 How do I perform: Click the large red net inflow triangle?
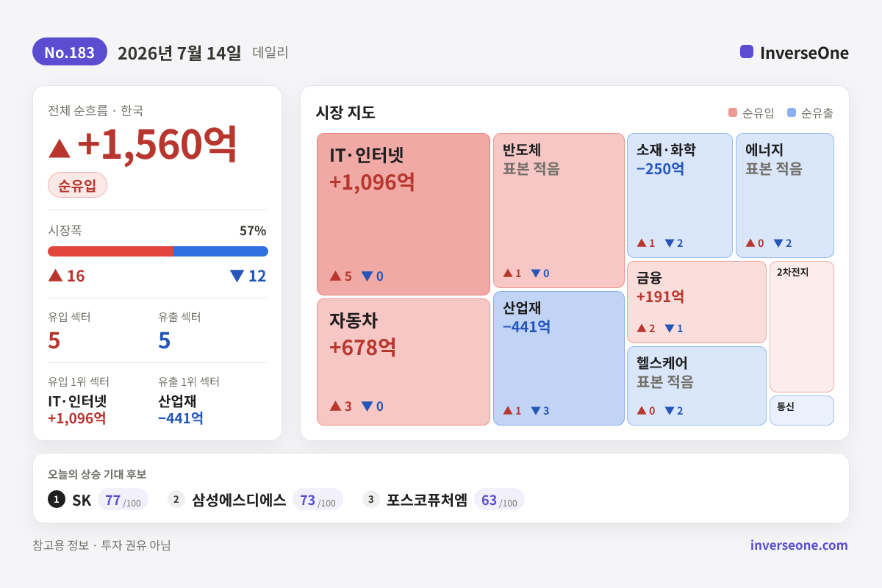(x=60, y=148)
